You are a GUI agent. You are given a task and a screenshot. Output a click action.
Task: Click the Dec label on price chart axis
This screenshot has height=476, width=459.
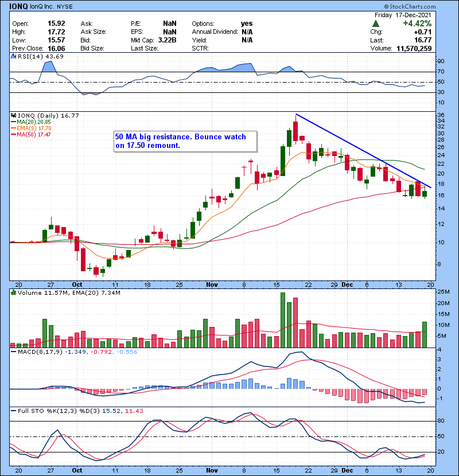coord(347,284)
